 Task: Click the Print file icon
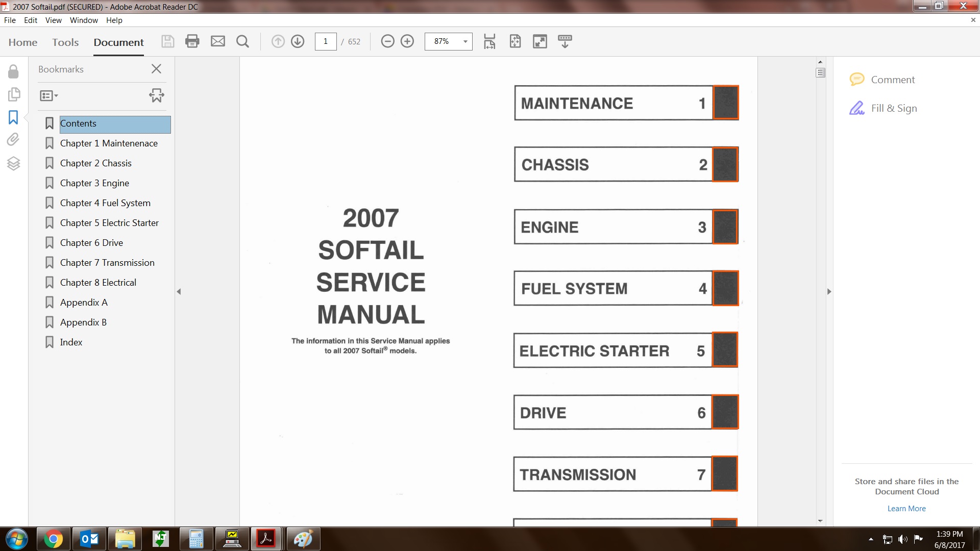point(192,41)
